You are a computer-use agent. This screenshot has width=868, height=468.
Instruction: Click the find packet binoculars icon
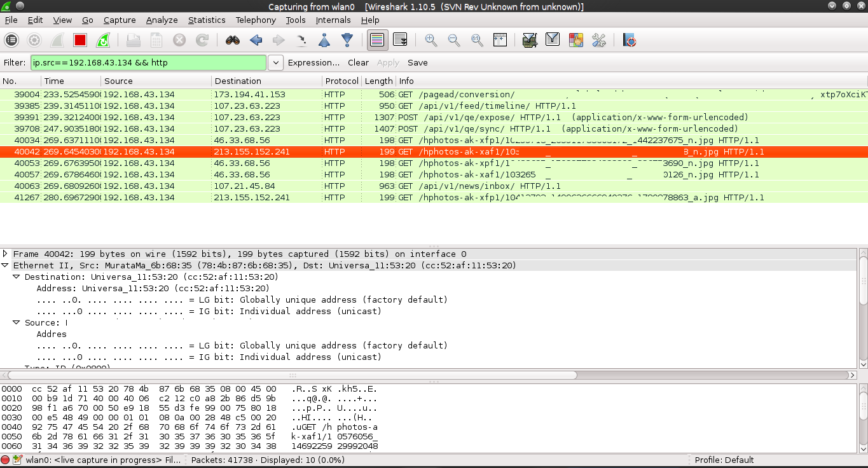pos(233,41)
